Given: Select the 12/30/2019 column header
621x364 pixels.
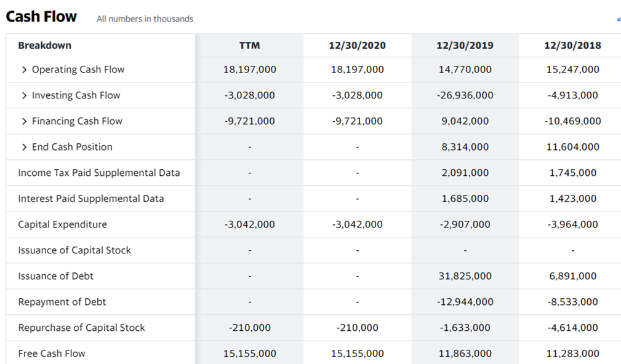Looking at the screenshot, I should (x=465, y=45).
